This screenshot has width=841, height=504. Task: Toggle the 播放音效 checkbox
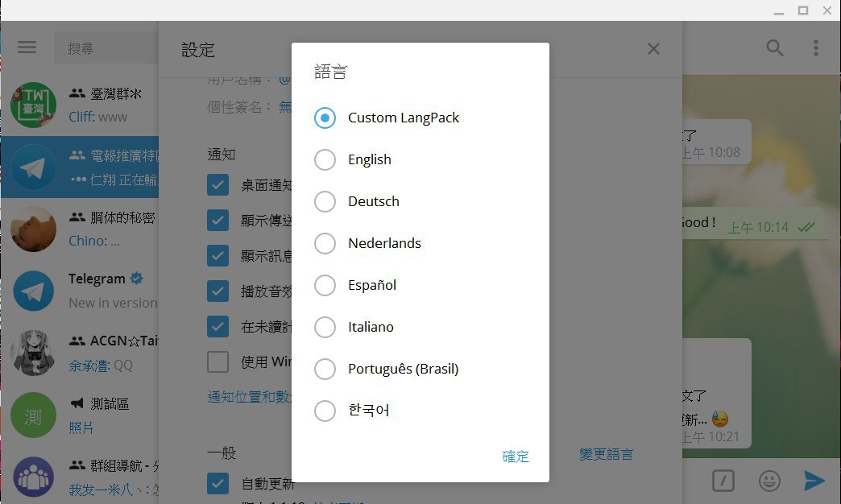click(x=217, y=291)
